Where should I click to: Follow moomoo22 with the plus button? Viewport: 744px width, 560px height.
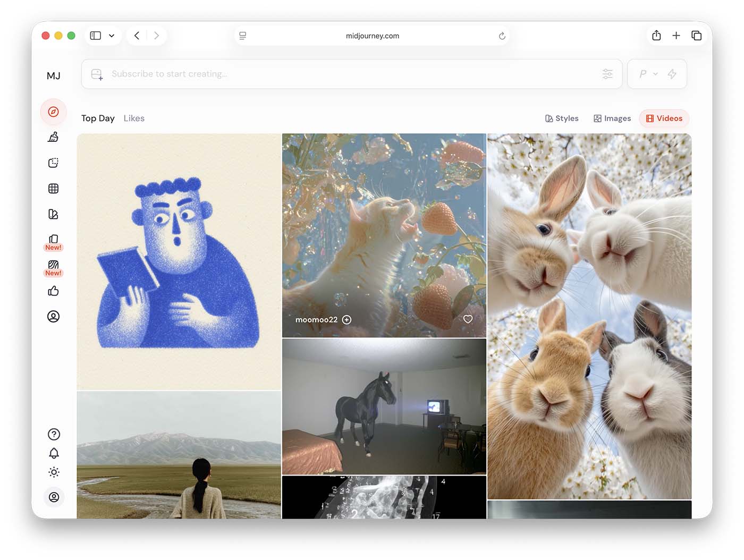coord(347,319)
